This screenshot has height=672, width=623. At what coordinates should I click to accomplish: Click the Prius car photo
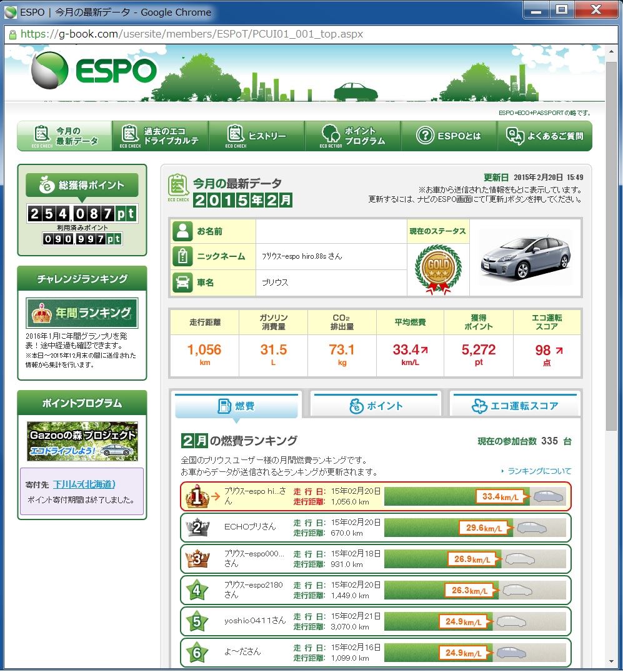tap(526, 258)
